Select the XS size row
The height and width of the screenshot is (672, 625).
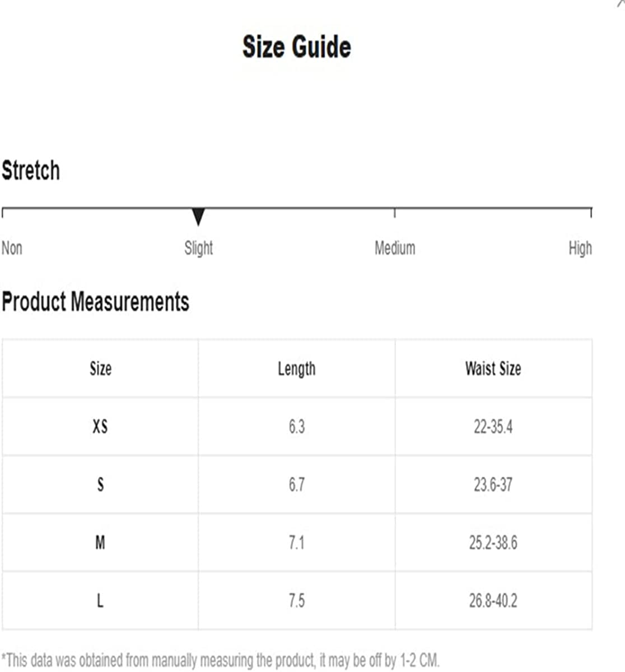tap(297, 427)
